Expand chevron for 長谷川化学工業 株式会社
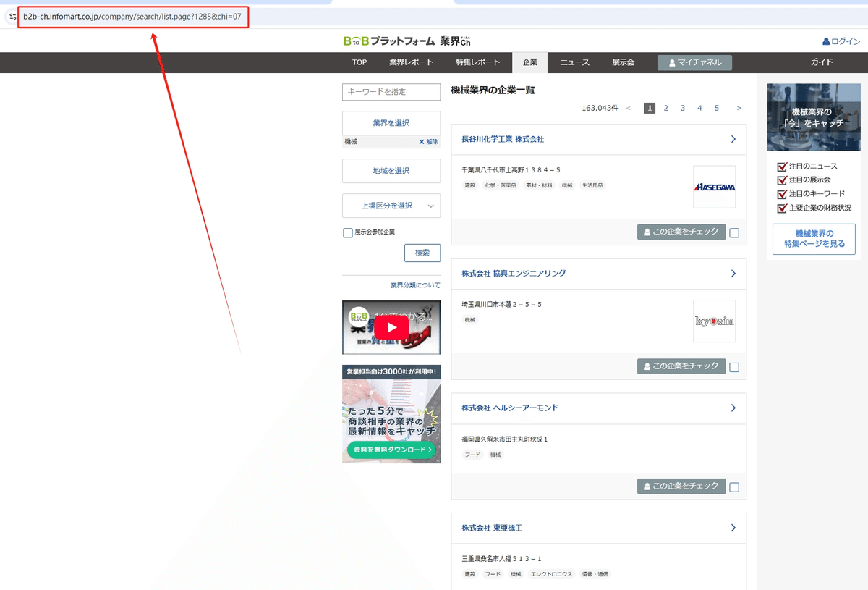868x590 pixels. (733, 139)
